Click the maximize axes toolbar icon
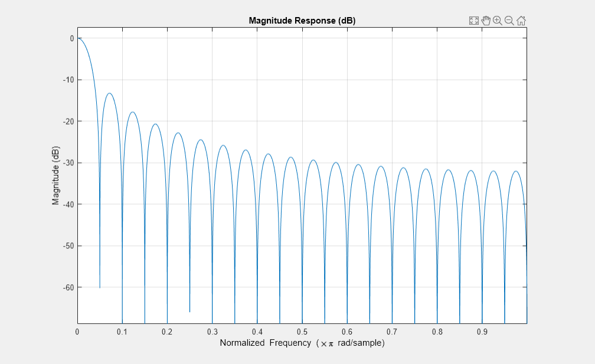Viewport: 595px width, 364px height. click(x=473, y=21)
